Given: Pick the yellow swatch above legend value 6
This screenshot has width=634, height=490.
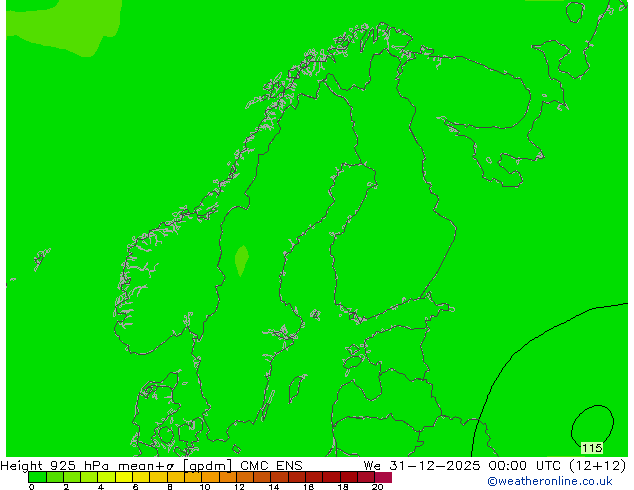Looking at the screenshot, I should pos(142,477).
